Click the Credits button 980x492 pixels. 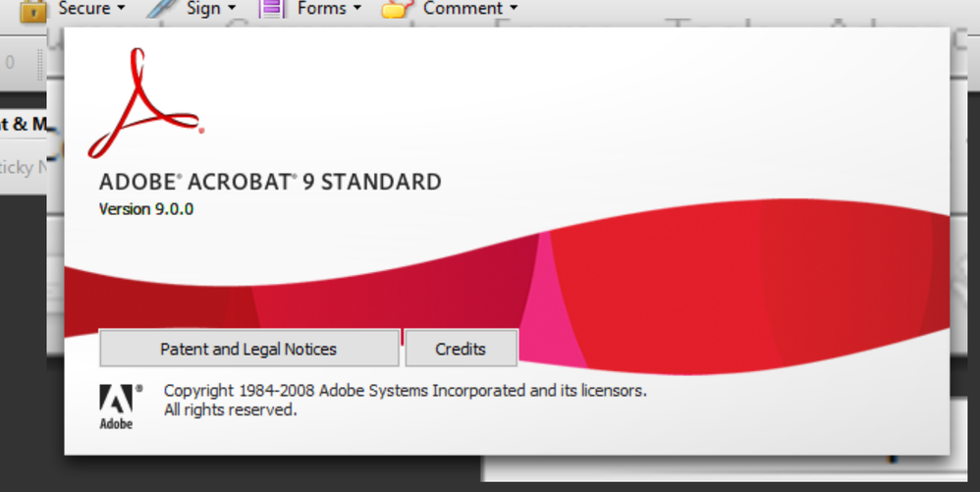[462, 349]
